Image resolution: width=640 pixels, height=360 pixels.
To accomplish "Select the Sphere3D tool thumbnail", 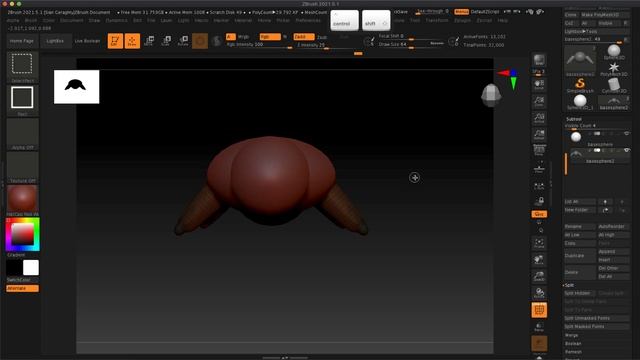I will click(x=614, y=52).
